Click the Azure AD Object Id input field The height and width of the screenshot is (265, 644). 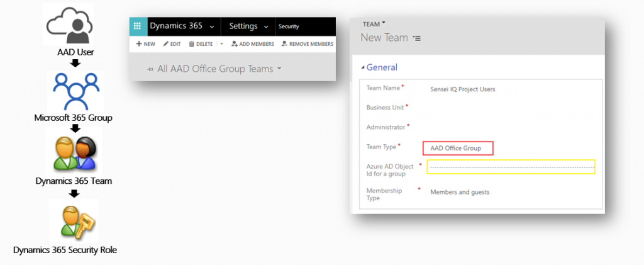coord(511,167)
